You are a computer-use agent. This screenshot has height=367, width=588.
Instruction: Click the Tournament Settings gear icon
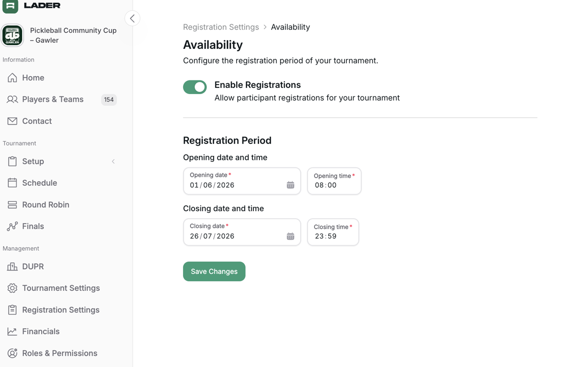[12, 288]
